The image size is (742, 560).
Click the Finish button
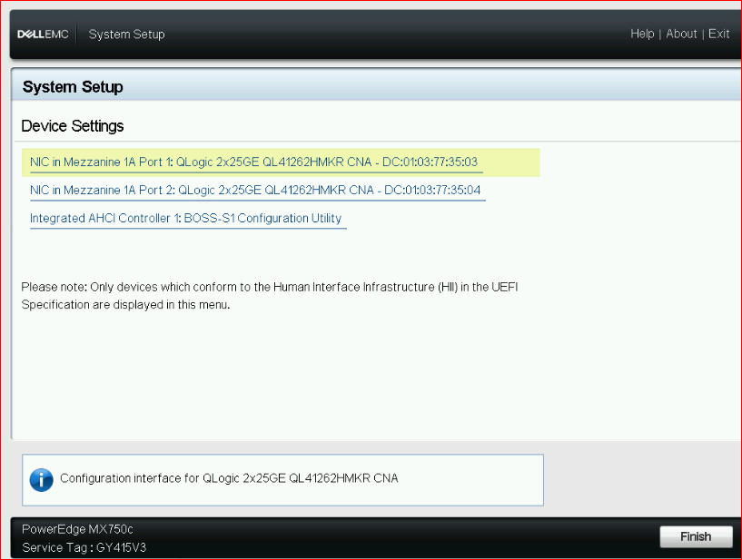click(x=696, y=536)
